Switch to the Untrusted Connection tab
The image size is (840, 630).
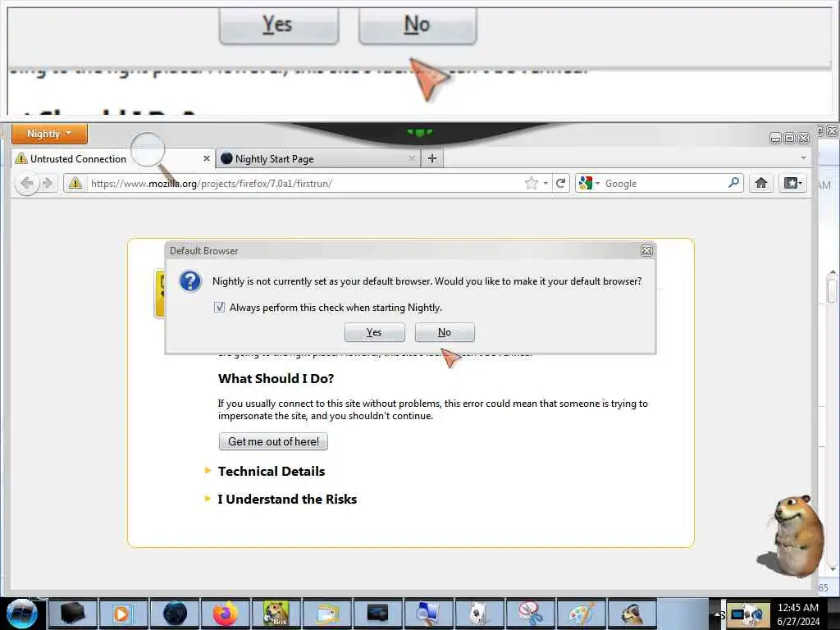coord(113,158)
